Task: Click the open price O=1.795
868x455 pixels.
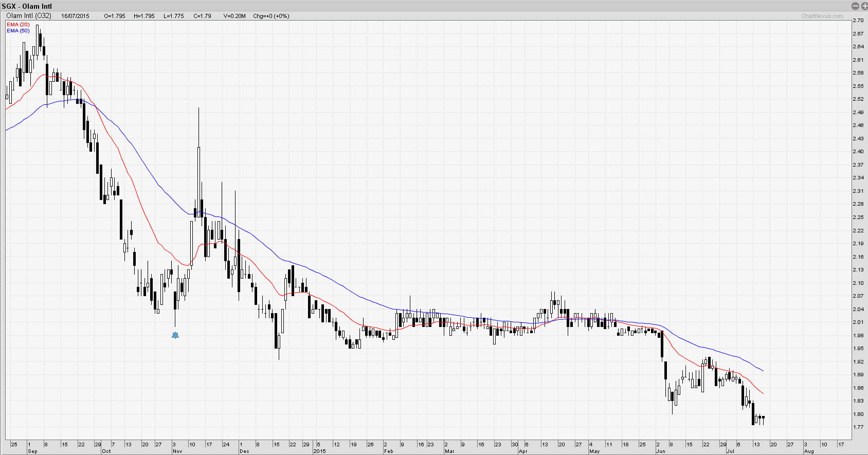Action: pyautogui.click(x=115, y=16)
